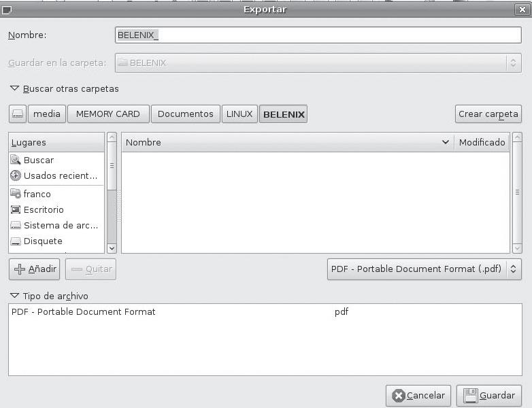Image resolution: width=532 pixels, height=408 pixels.
Task: Select Disquete entry in Lugares
Action: (x=56, y=241)
